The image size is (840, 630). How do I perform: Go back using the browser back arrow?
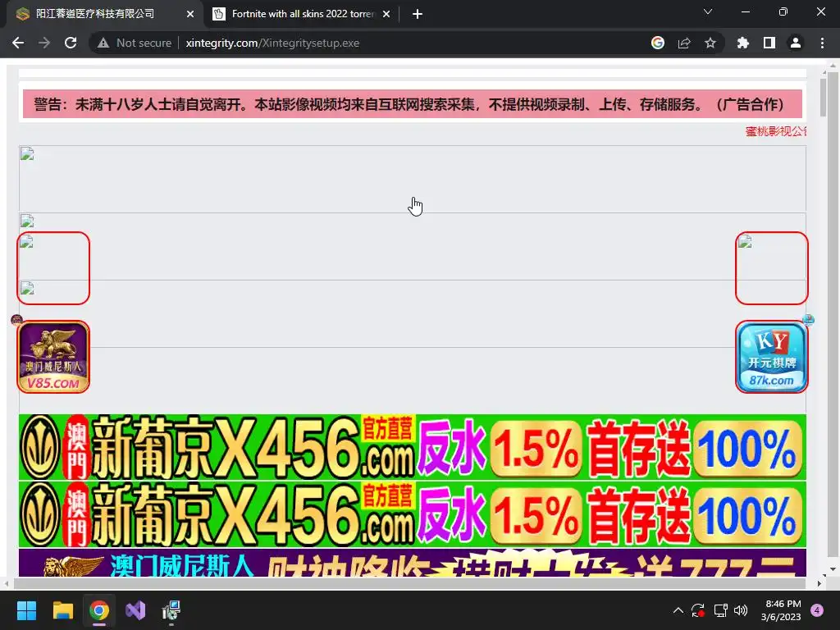[18, 43]
